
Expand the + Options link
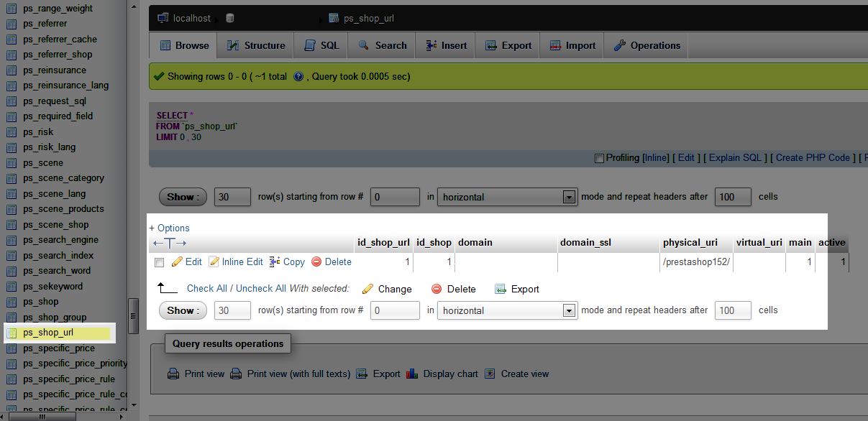pyautogui.click(x=170, y=228)
